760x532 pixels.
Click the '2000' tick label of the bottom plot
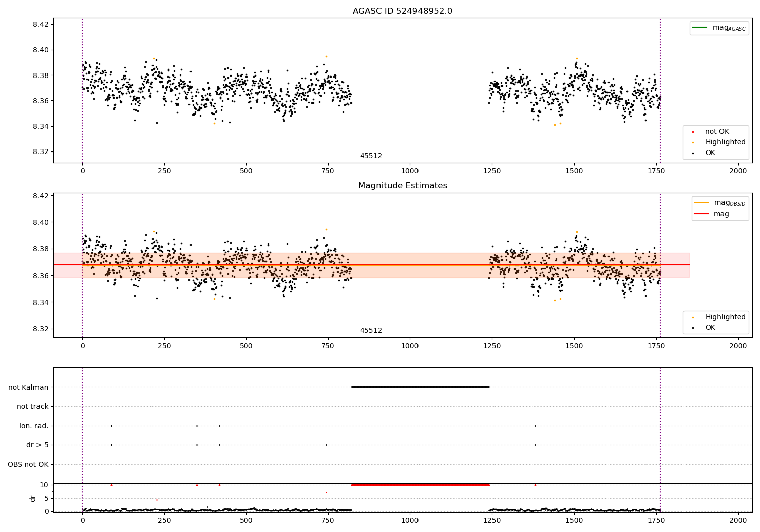[x=738, y=520]
